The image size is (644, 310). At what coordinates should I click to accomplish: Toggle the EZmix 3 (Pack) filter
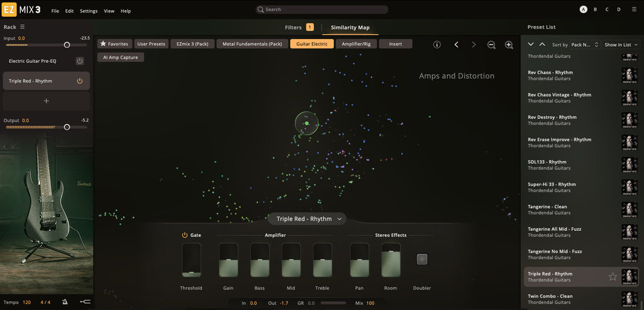(192, 44)
